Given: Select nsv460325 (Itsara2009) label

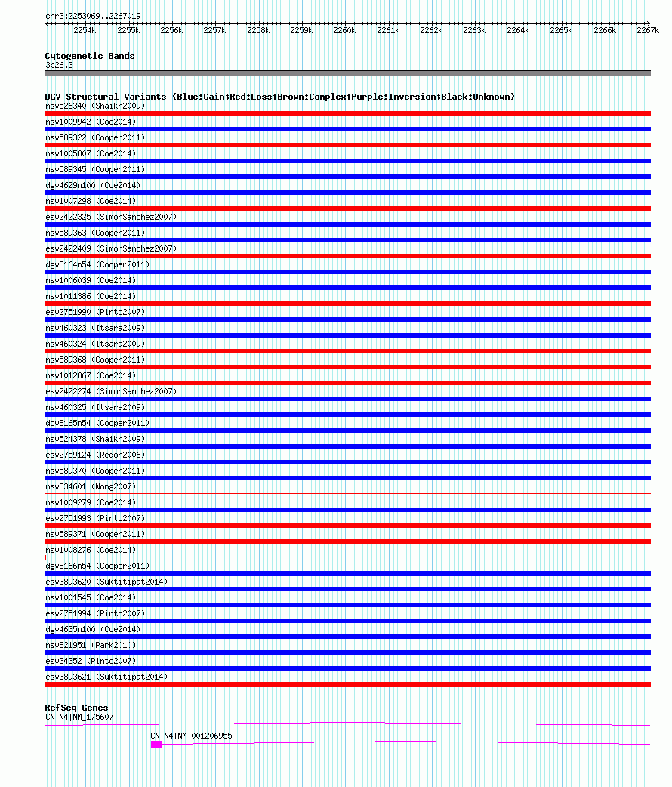Looking at the screenshot, I should point(95,408).
